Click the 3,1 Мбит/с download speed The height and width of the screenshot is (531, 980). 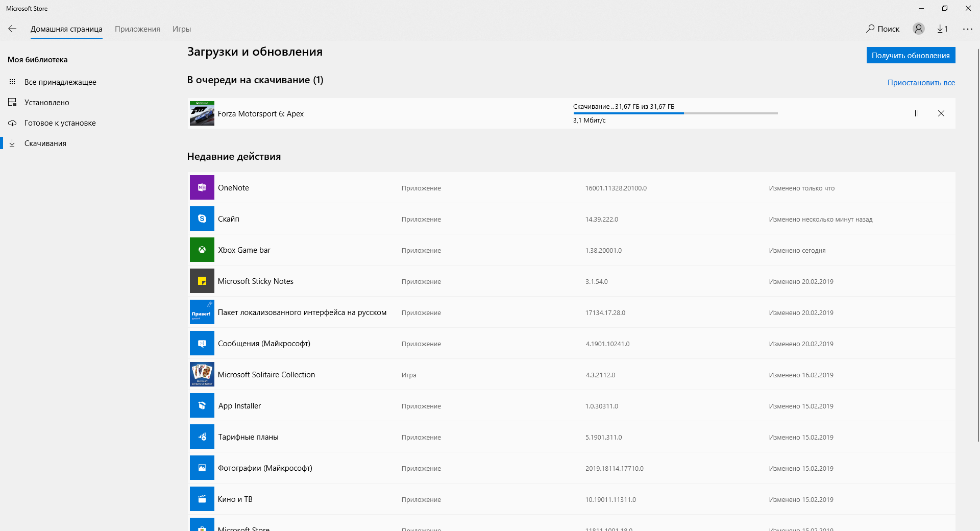[590, 120]
